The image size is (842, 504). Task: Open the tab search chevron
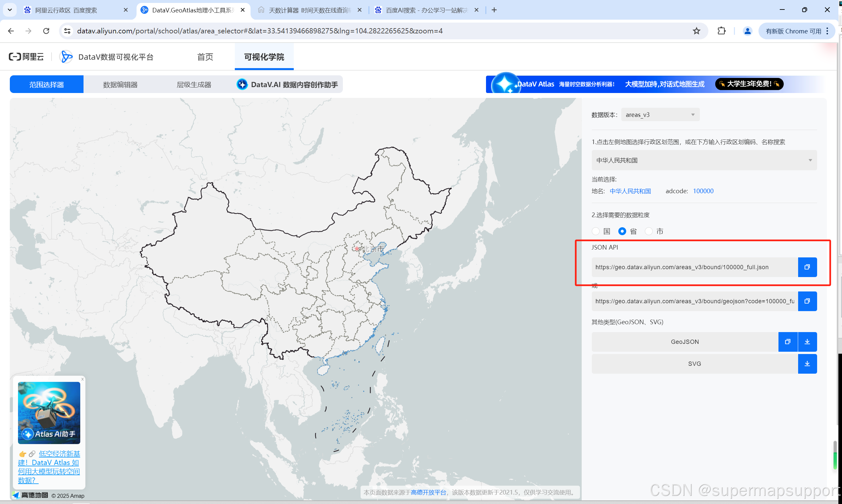10,10
